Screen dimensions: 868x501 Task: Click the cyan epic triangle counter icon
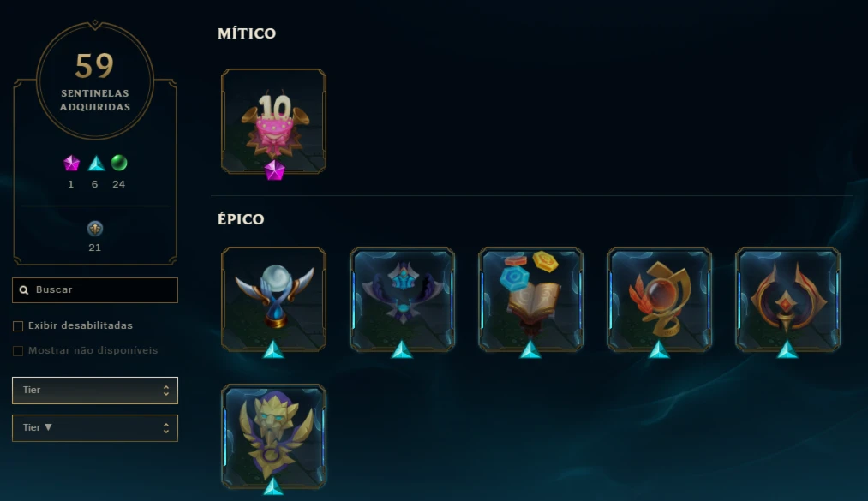[x=96, y=163]
